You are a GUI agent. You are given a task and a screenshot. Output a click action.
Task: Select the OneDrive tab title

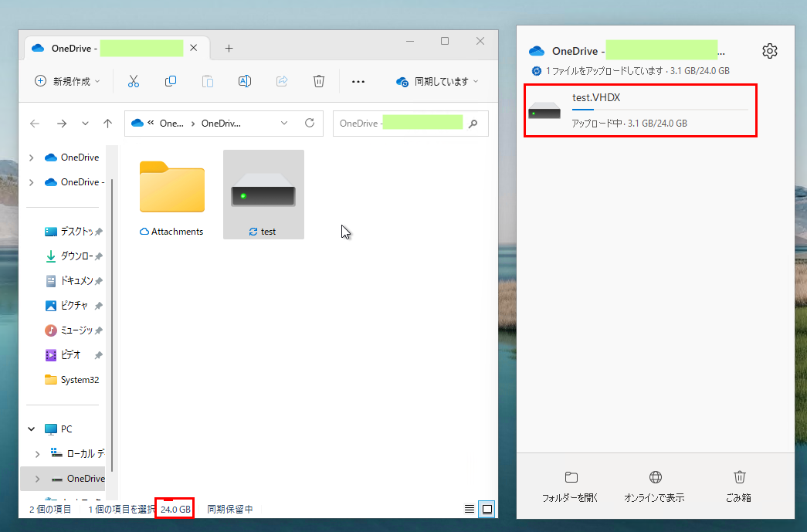(74, 49)
